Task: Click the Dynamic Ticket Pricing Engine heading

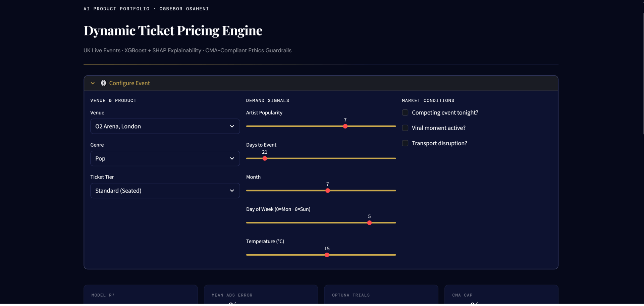Action: (x=173, y=31)
